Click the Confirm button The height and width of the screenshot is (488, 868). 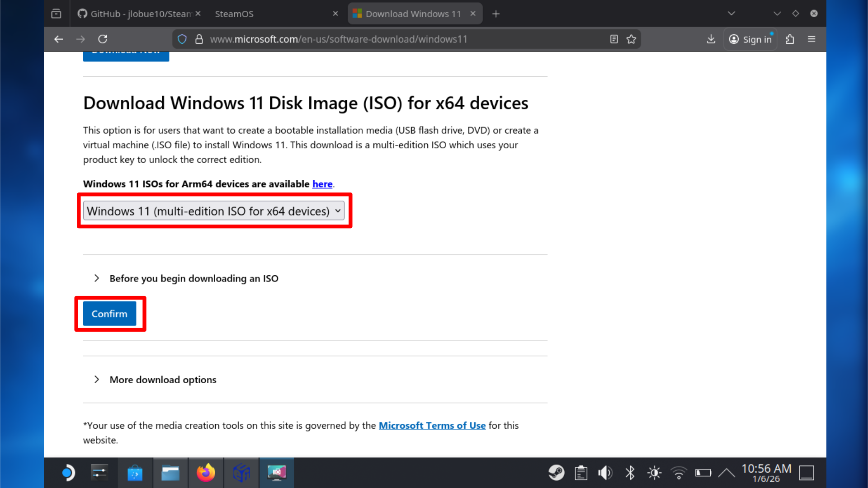[x=109, y=314]
